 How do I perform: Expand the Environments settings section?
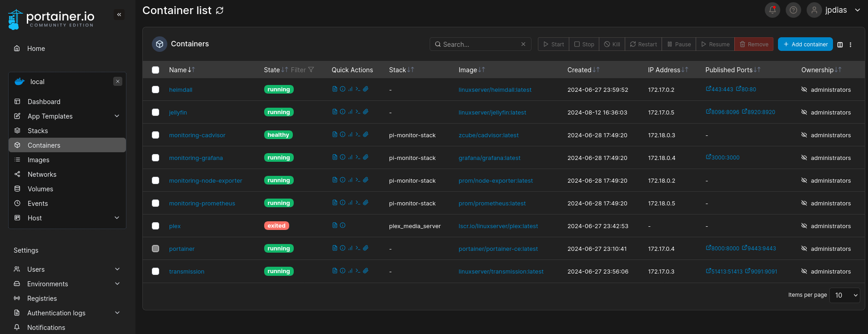[x=67, y=284]
